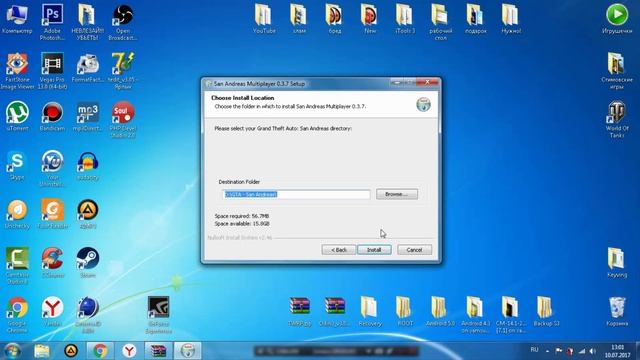The height and width of the screenshot is (360, 640).
Task: Go back with the < Back button
Action: [x=338, y=250]
